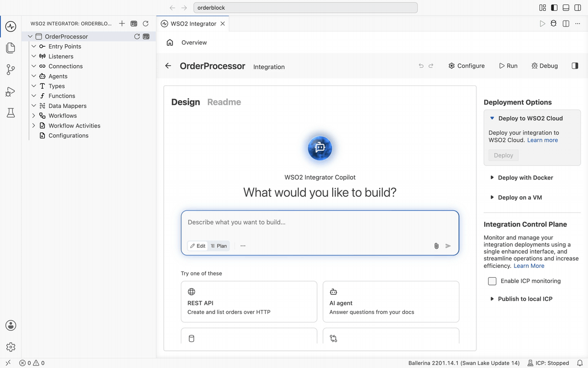The height and width of the screenshot is (368, 588).
Task: Collapse the Listeners node
Action: [x=34, y=56]
